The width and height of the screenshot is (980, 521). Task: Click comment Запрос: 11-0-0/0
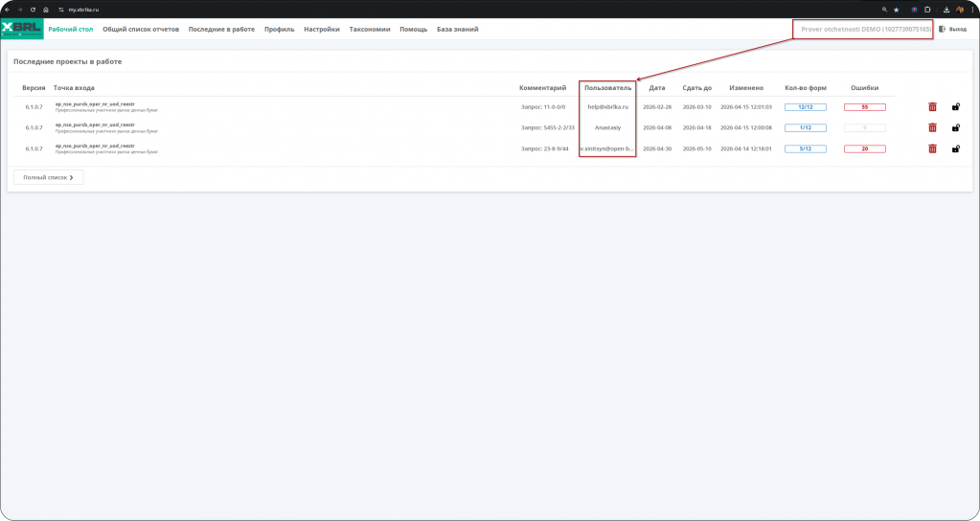pos(543,107)
